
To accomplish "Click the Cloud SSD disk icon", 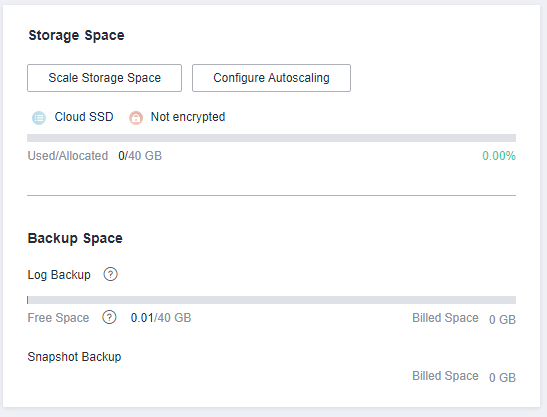I will (39, 118).
